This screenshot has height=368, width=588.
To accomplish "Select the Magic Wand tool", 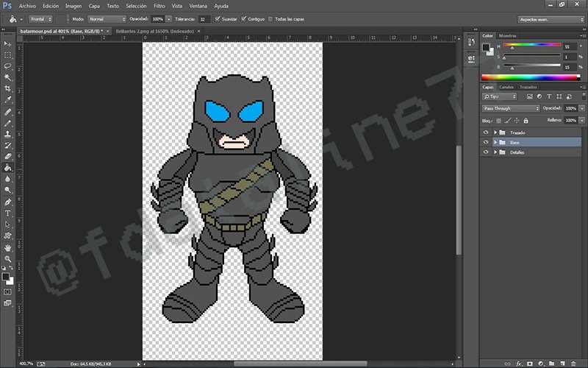I will (7, 77).
